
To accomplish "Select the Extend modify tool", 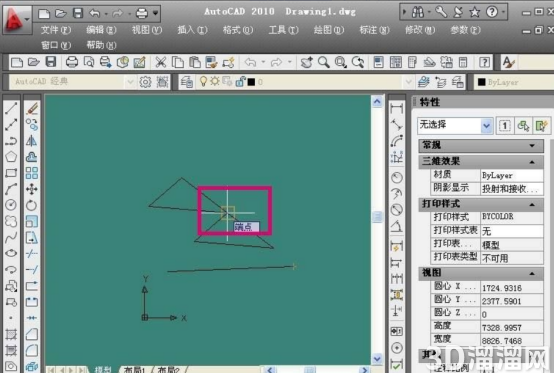I will (x=32, y=270).
